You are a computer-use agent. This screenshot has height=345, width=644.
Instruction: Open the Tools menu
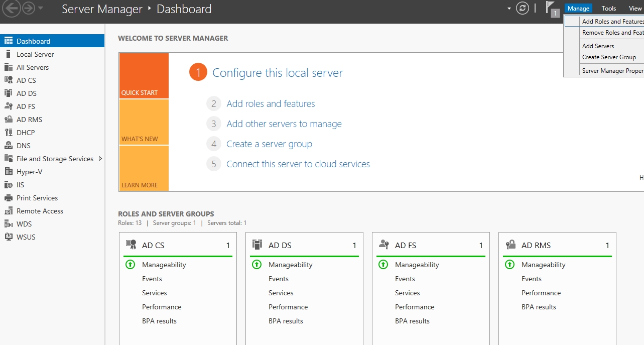click(x=609, y=9)
